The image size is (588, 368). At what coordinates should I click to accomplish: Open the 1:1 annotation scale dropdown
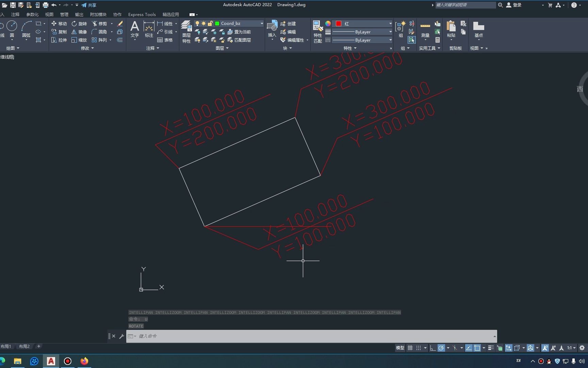click(x=571, y=348)
